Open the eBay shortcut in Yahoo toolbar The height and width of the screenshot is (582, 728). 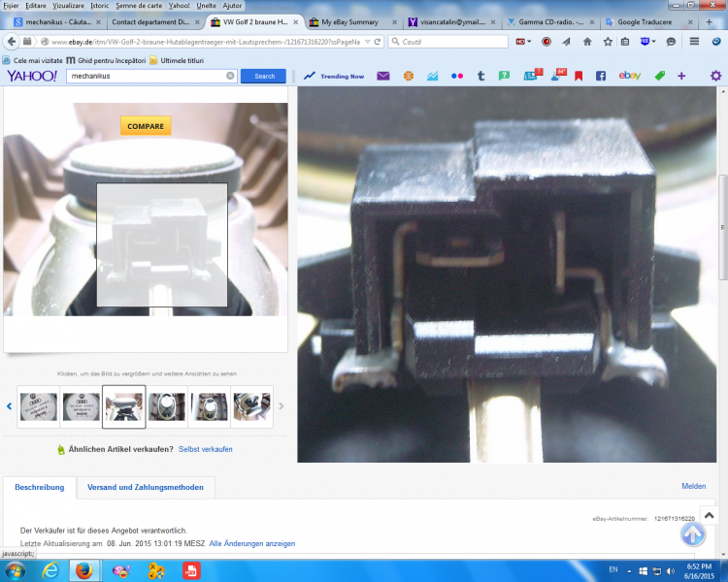(x=629, y=76)
